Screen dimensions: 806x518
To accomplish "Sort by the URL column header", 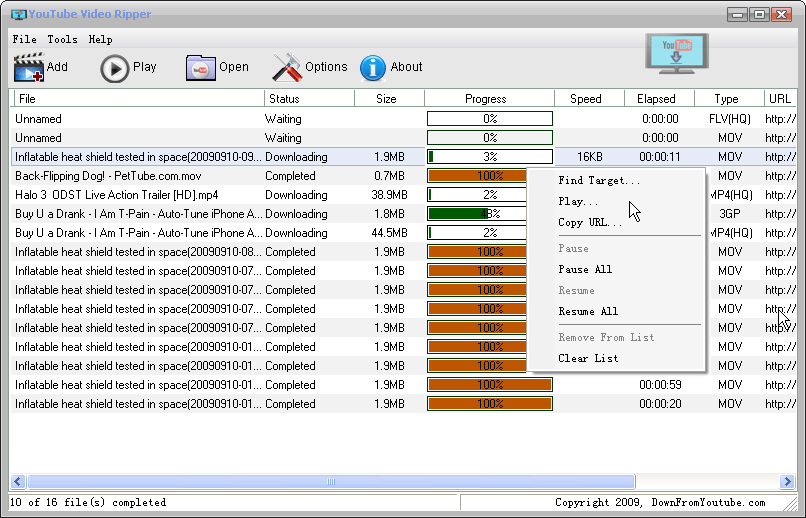I will (x=780, y=99).
